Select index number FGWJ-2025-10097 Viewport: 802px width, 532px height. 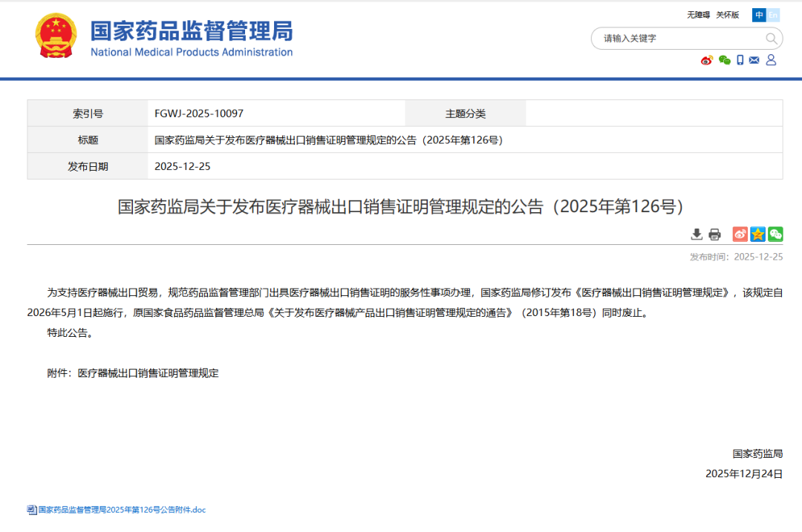pos(199,114)
